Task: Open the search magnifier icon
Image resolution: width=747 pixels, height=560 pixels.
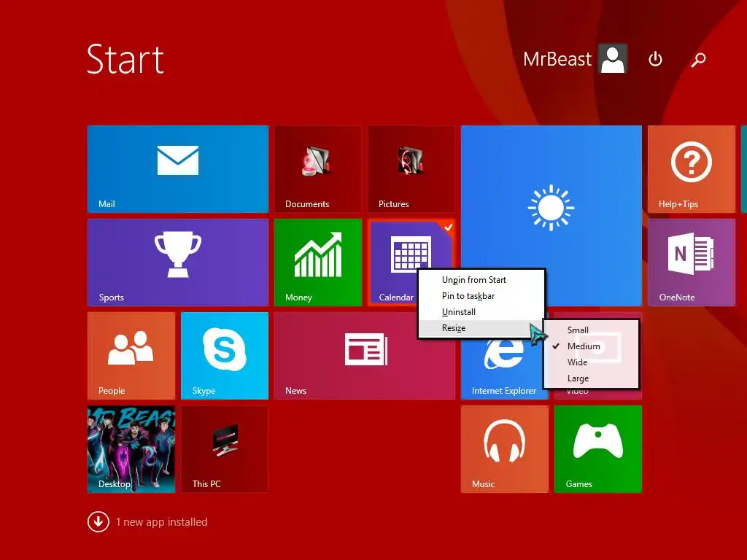Action: click(698, 60)
